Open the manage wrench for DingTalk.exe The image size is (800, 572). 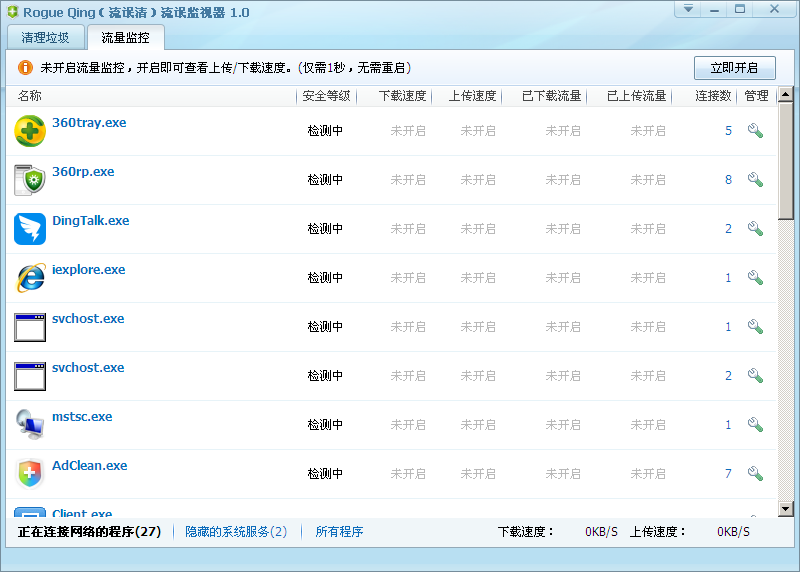point(755,229)
